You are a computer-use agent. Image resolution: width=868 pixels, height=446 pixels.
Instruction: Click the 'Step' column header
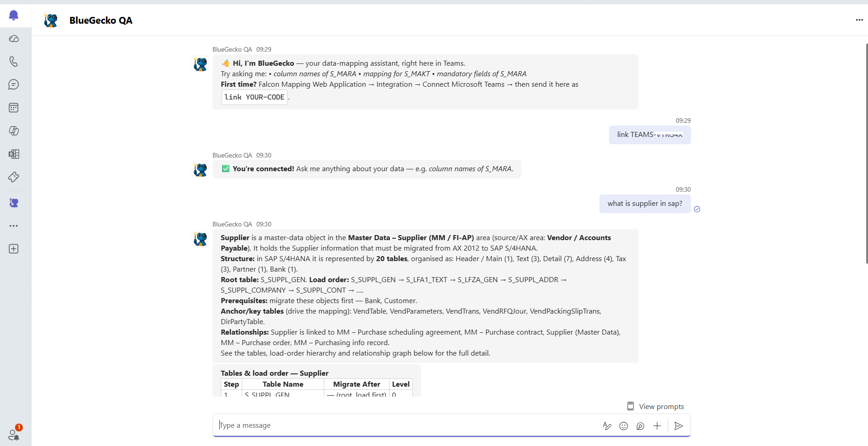pos(231,384)
